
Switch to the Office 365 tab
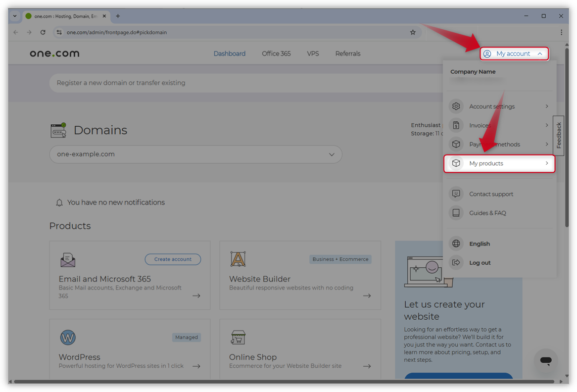coord(276,54)
